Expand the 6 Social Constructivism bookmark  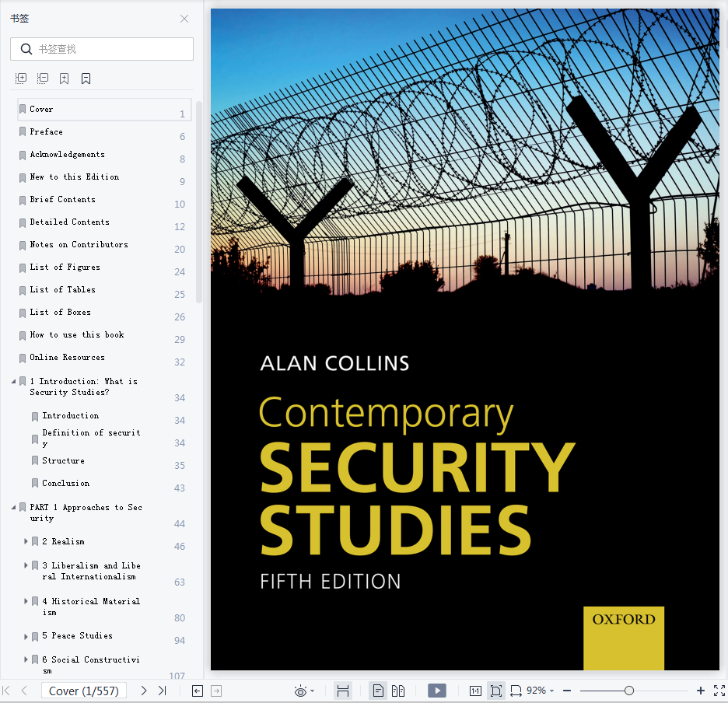(x=26, y=659)
